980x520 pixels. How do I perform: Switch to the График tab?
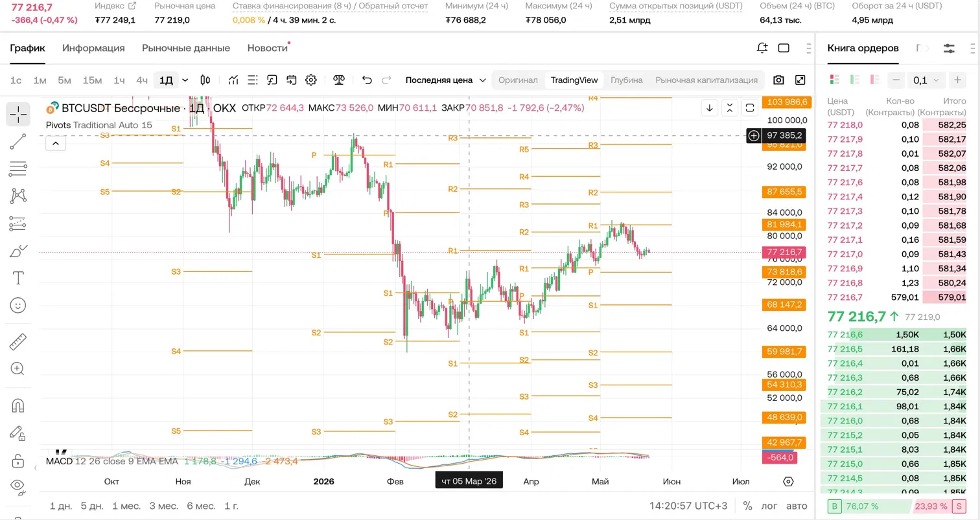click(x=27, y=48)
